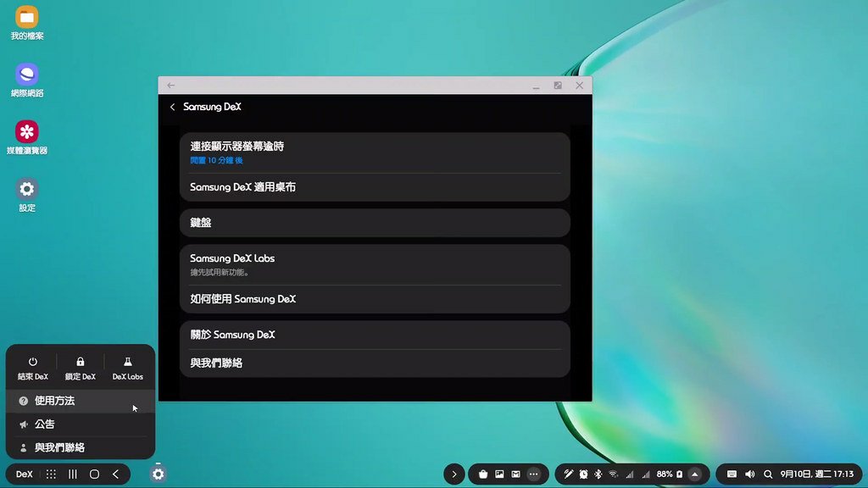Click the Home square button on taskbar
868x488 pixels.
pos(94,474)
